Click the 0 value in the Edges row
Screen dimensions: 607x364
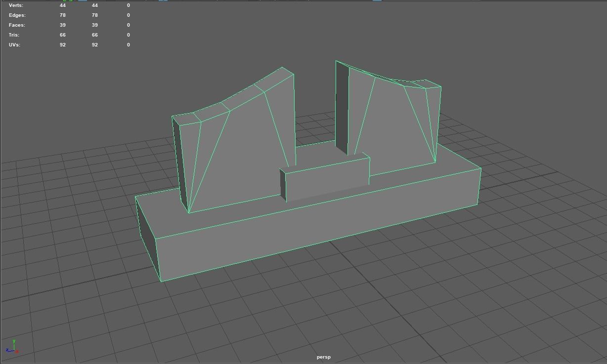pyautogui.click(x=129, y=15)
